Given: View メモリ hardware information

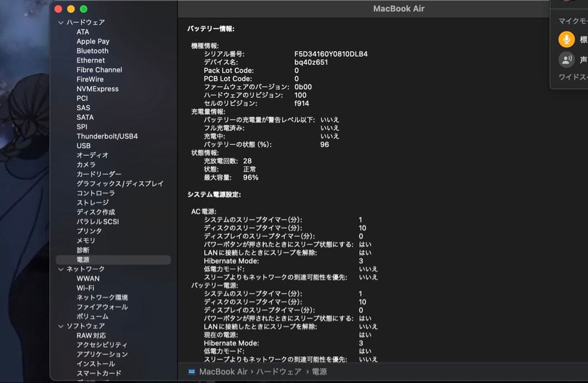Looking at the screenshot, I should coord(86,240).
